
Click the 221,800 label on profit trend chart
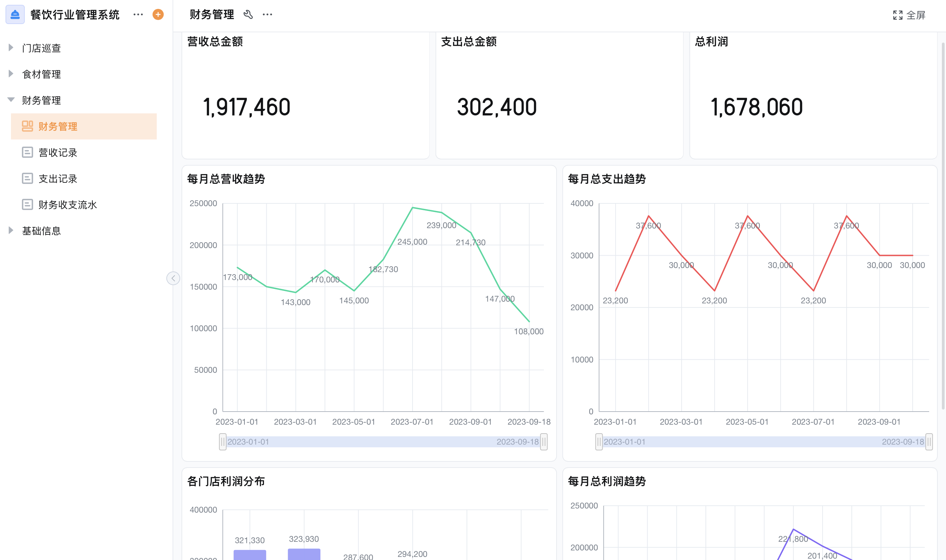793,539
